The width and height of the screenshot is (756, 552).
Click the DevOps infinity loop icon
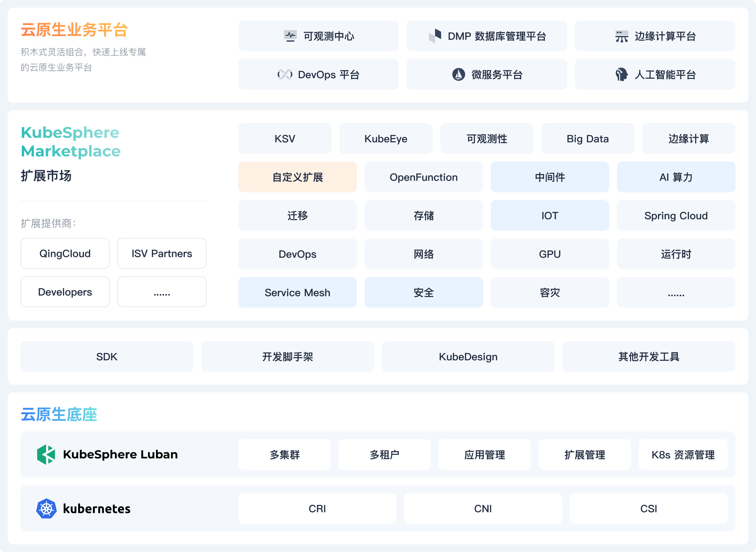pos(285,74)
